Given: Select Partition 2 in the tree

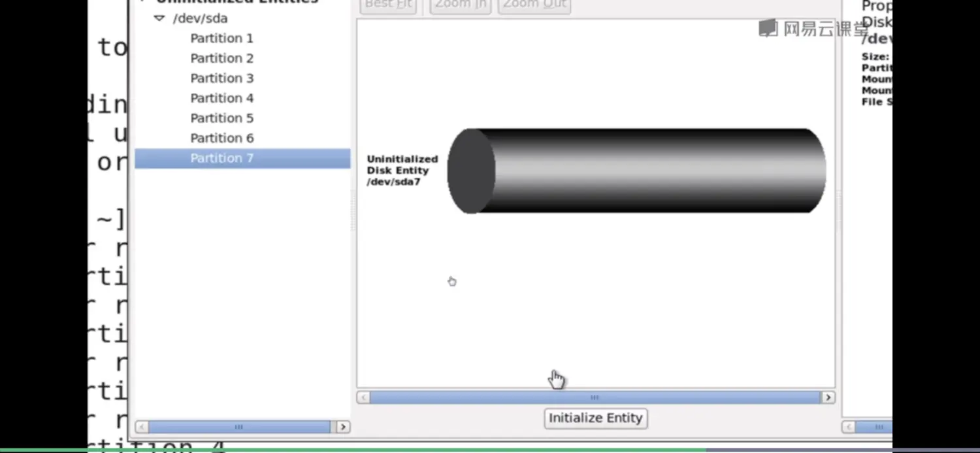Looking at the screenshot, I should tap(221, 58).
